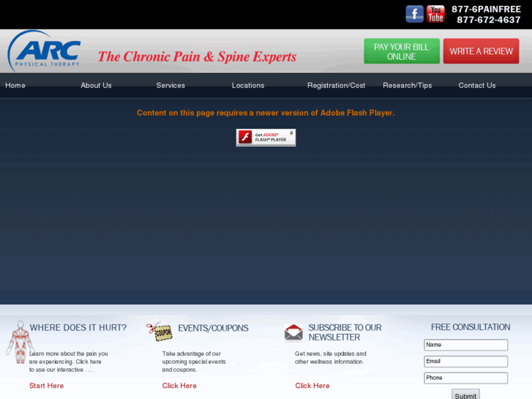Click the coupon with scissors icon
The width and height of the screenshot is (532, 399).
pyautogui.click(x=160, y=331)
